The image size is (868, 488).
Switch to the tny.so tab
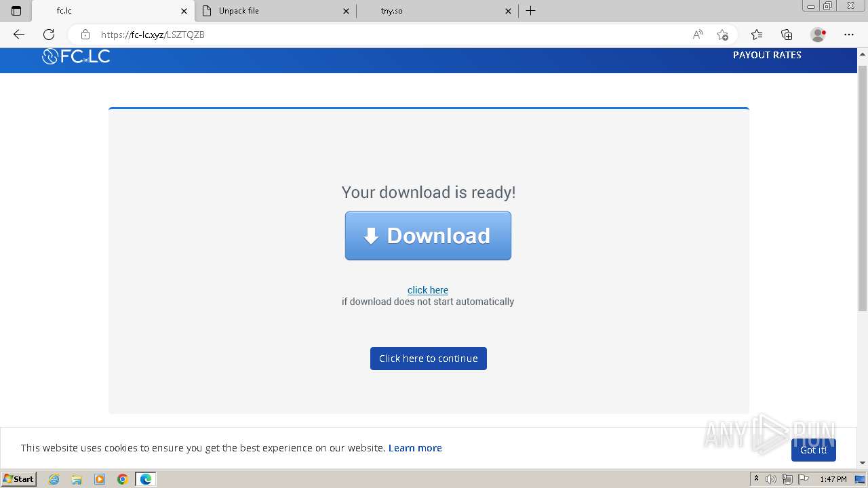(x=437, y=11)
